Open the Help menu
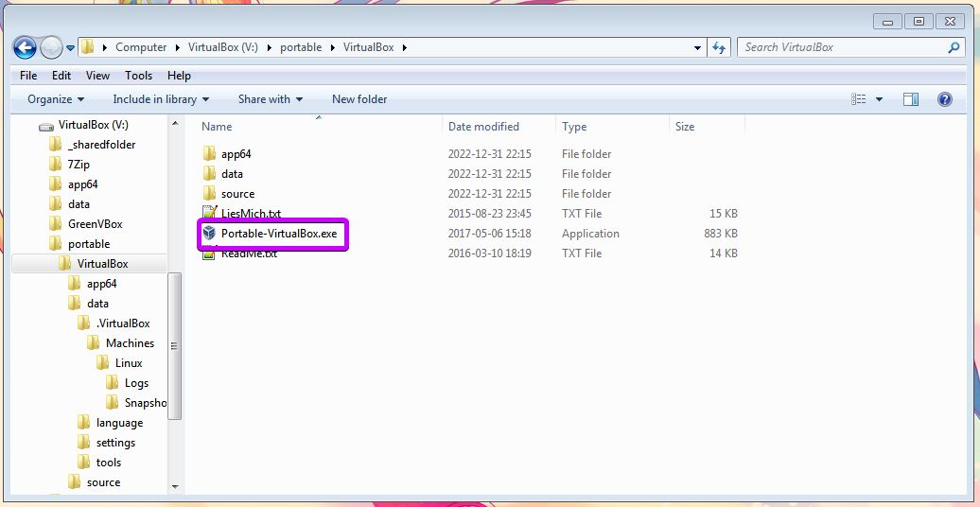 coord(179,76)
